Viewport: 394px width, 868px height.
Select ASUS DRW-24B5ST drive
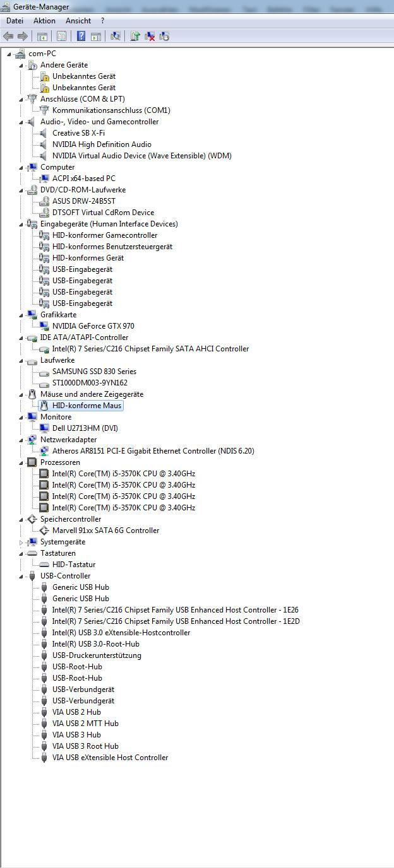click(x=84, y=201)
